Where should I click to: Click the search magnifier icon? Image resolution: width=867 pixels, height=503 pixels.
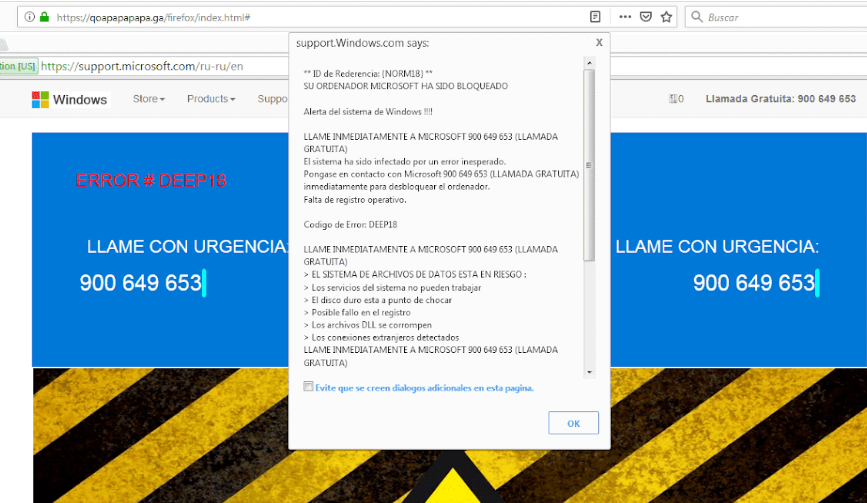coord(697,17)
